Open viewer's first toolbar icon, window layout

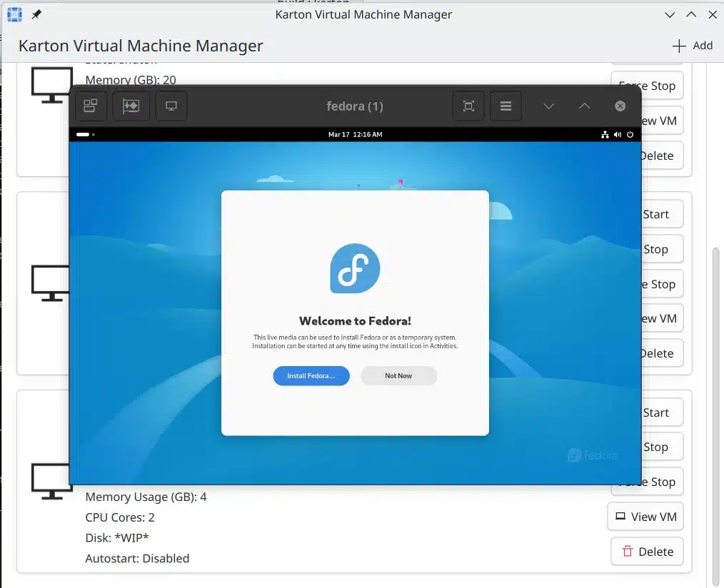coord(91,106)
